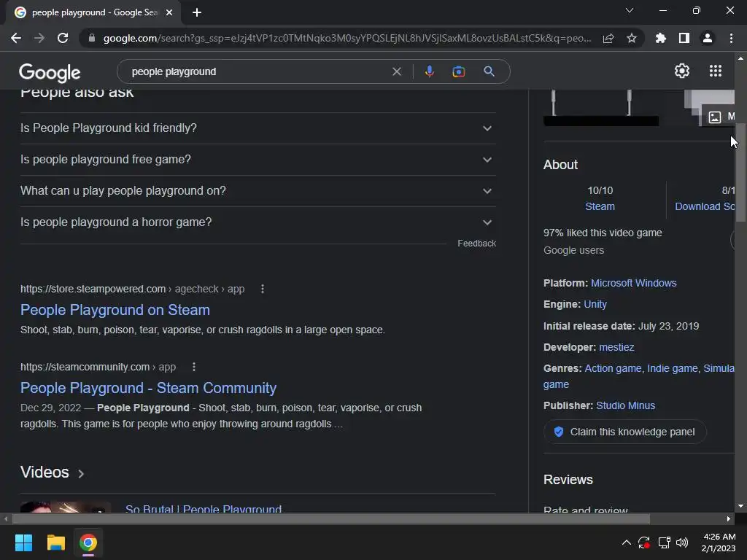
Task: Open the share this page icon
Action: 608,39
